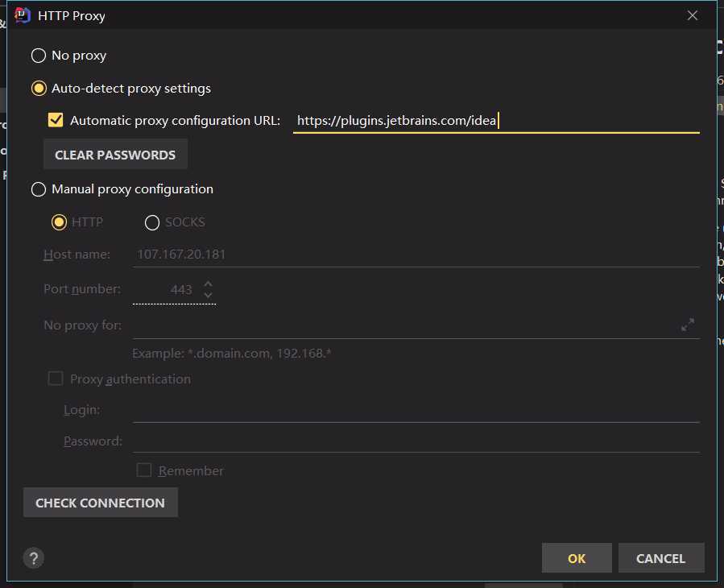
Task: Tick the Remember password checkbox
Action: 144,470
